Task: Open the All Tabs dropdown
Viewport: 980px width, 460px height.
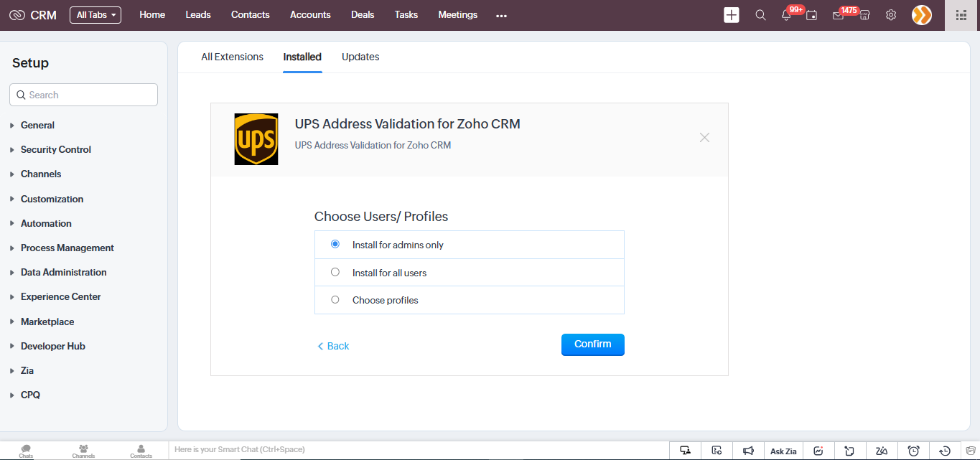Action: [x=95, y=15]
